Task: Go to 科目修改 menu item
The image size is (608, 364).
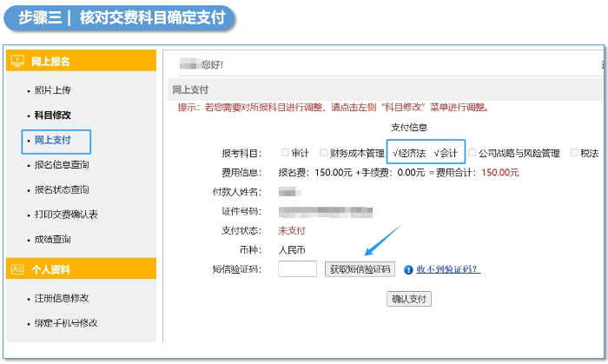Action: [x=53, y=116]
